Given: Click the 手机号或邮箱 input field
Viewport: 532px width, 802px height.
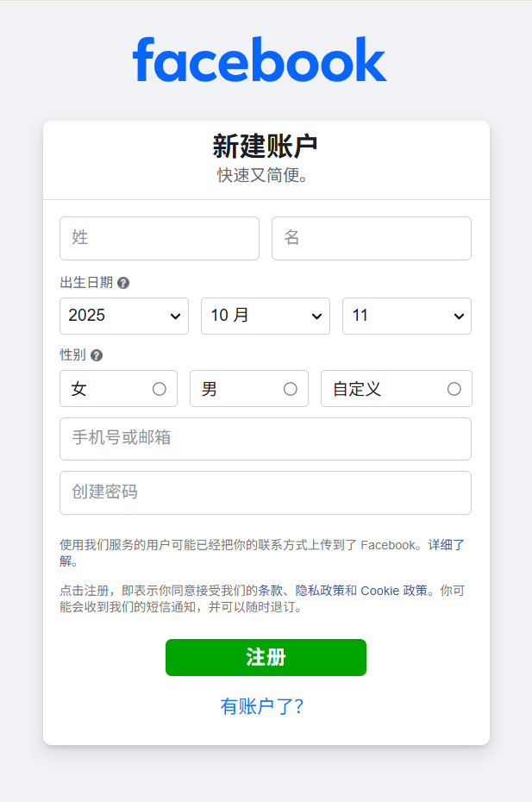Looking at the screenshot, I should 266,439.
